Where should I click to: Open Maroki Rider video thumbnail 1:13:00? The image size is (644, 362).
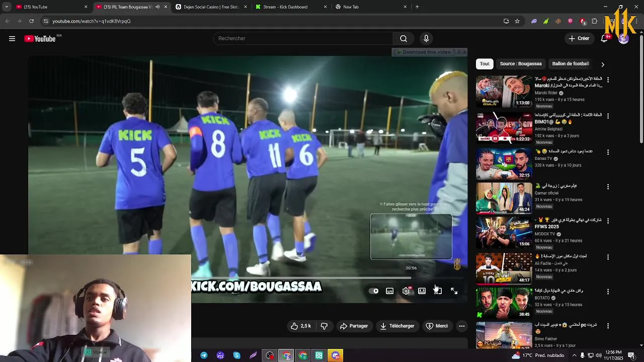[504, 92]
